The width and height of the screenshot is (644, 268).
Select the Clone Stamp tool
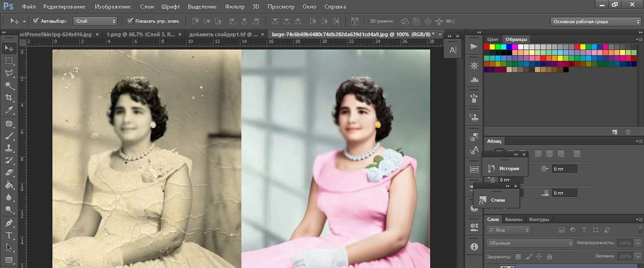9,148
